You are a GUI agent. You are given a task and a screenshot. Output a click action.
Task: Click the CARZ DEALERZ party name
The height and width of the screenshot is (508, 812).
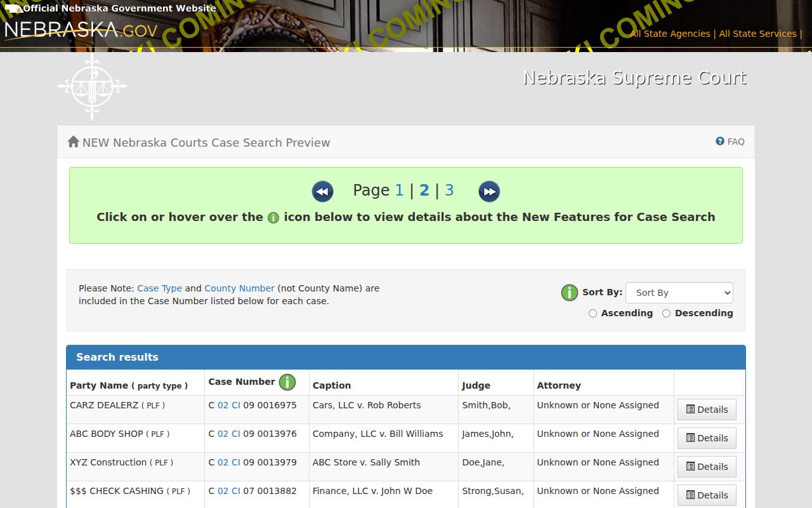click(104, 405)
